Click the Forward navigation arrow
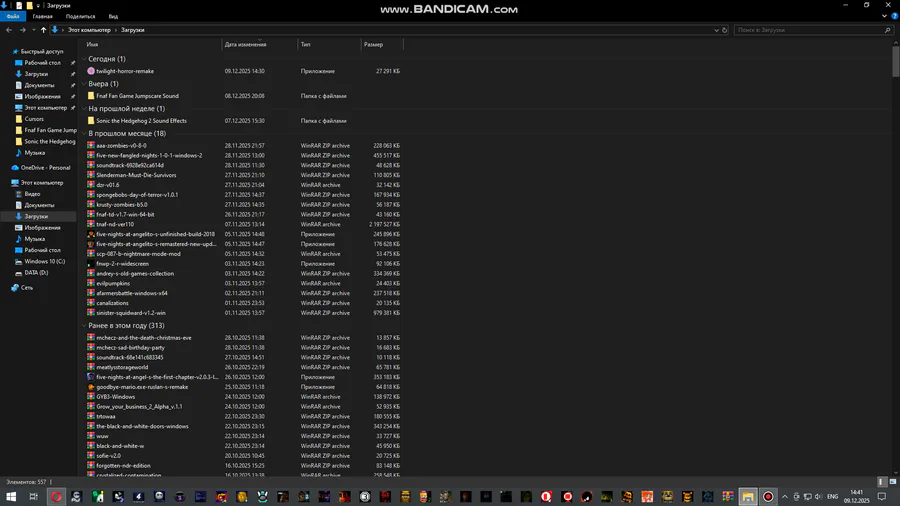The width and height of the screenshot is (900, 506). pos(22,30)
